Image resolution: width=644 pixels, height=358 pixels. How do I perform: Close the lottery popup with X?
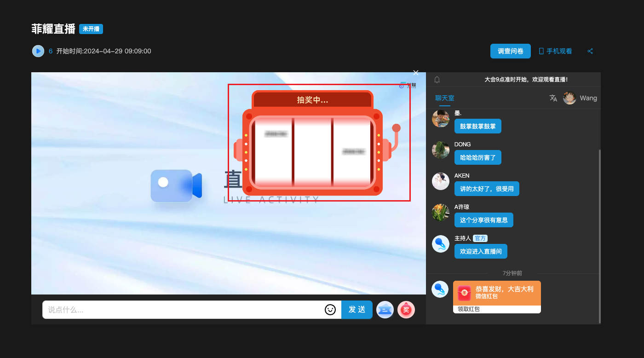(416, 73)
